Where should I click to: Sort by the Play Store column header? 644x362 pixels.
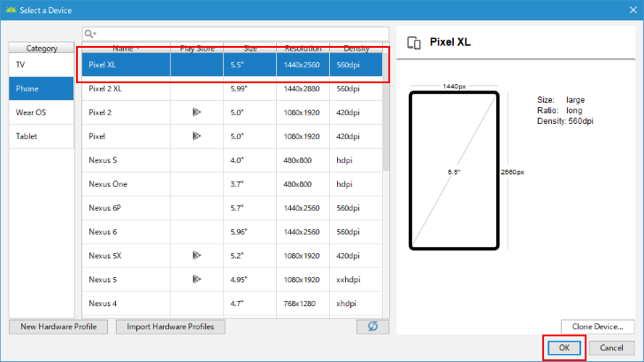pos(197,48)
